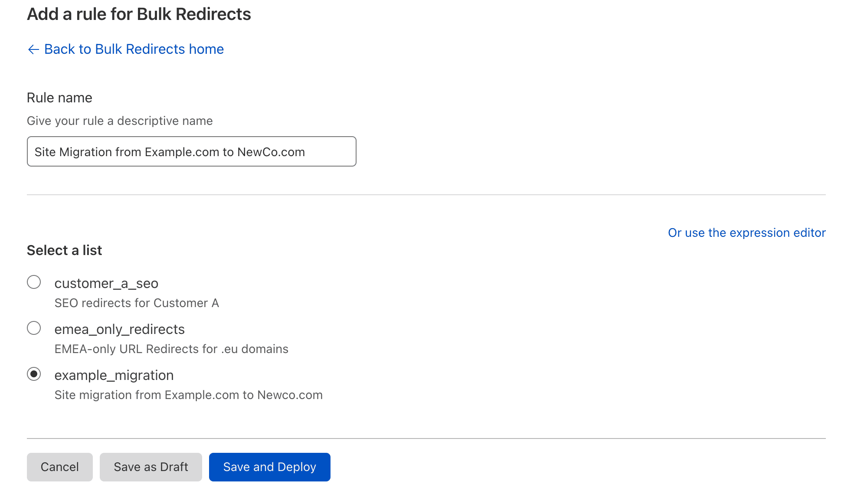Open the expression editor

[x=746, y=232]
